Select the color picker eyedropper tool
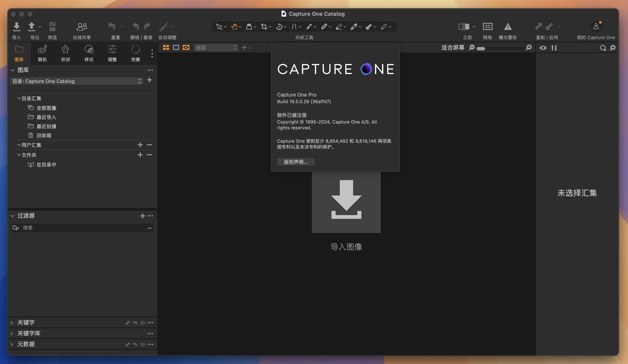 (354, 27)
